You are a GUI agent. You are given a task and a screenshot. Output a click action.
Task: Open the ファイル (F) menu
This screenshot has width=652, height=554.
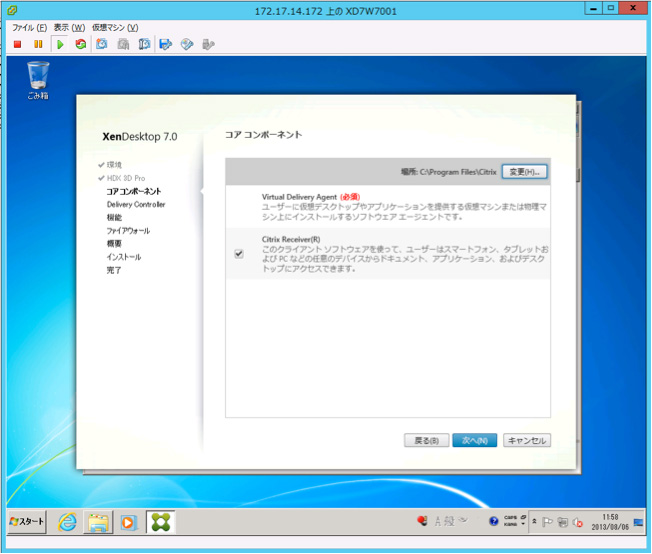pyautogui.click(x=29, y=27)
